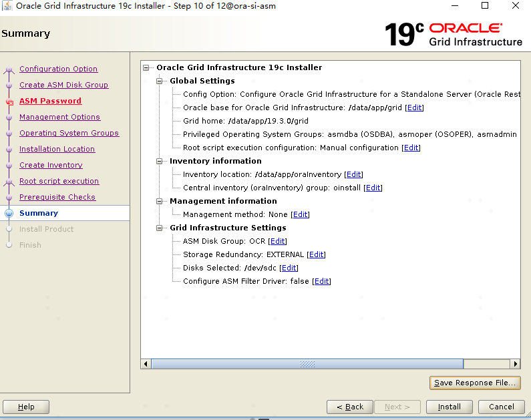Edit Disks Selected /dev/sdc entry

[x=289, y=268]
